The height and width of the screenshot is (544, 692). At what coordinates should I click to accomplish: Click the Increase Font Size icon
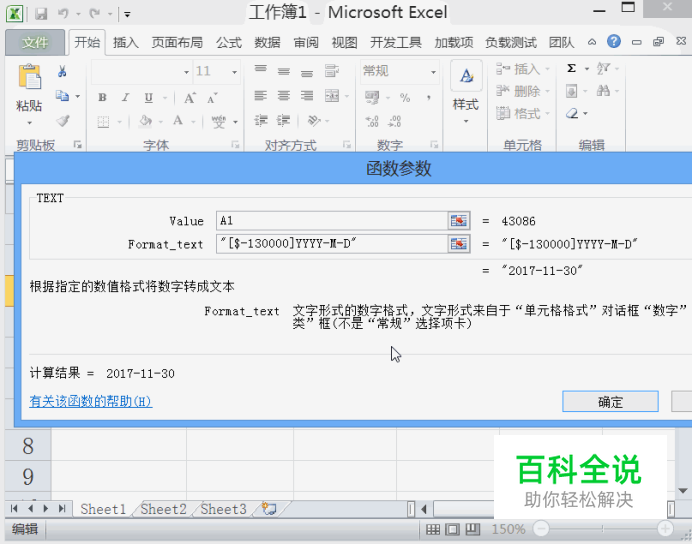click(x=190, y=98)
